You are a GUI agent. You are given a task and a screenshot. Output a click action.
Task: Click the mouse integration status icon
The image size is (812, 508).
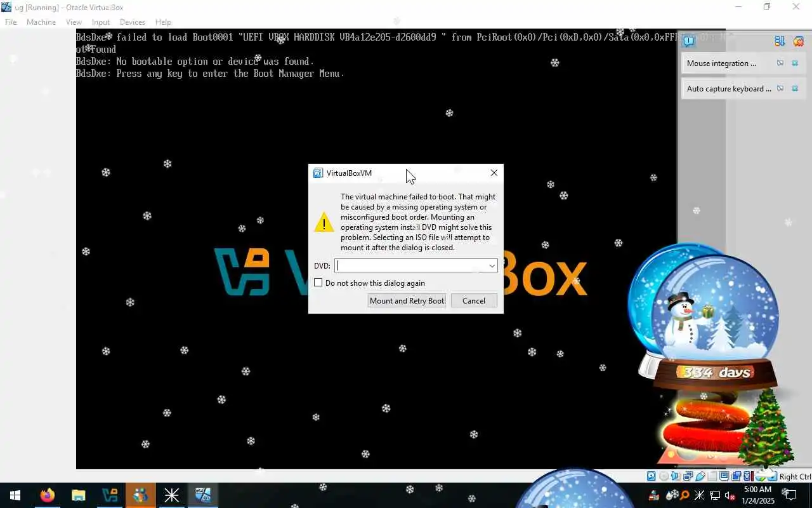point(761,476)
